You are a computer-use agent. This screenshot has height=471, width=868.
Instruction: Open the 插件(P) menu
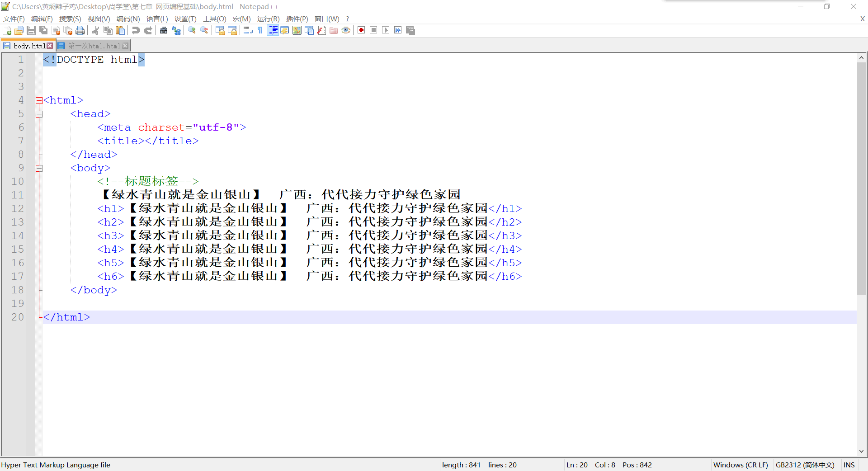tap(297, 19)
